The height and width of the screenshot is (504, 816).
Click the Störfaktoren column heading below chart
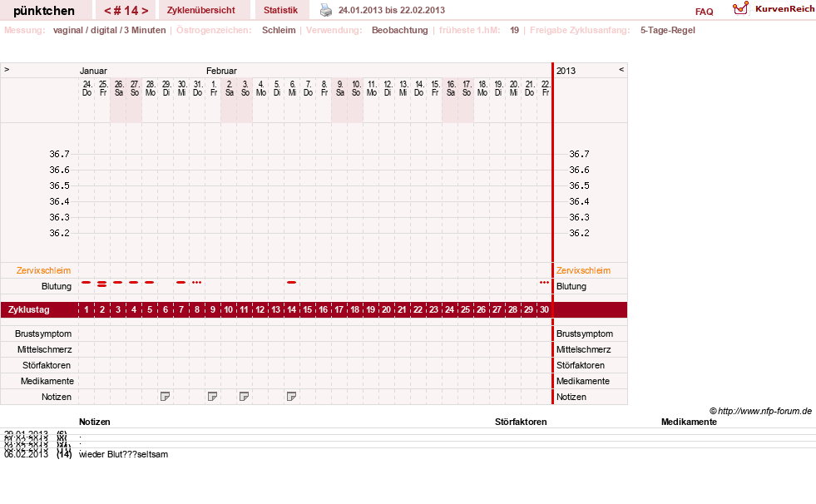521,422
